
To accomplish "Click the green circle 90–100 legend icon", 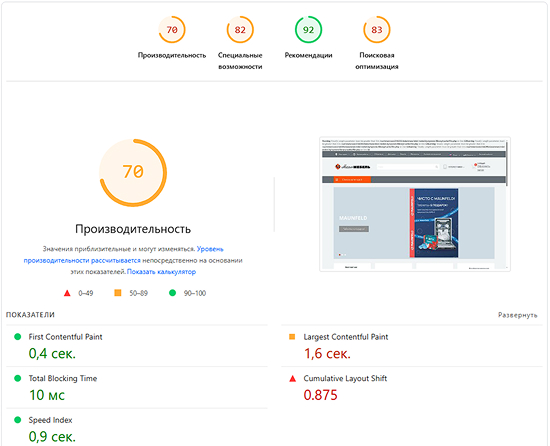I will coord(172,293).
